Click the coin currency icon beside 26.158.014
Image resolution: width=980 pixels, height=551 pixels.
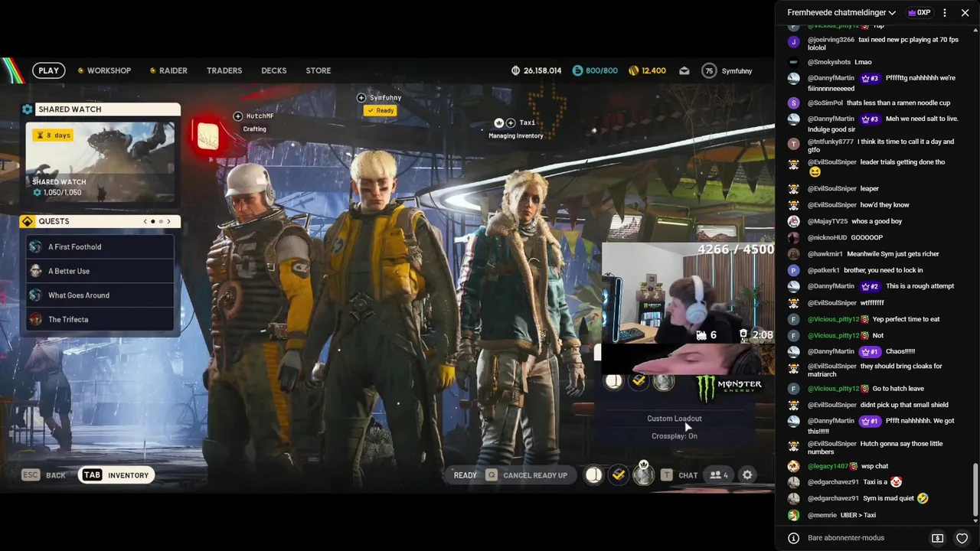click(516, 70)
